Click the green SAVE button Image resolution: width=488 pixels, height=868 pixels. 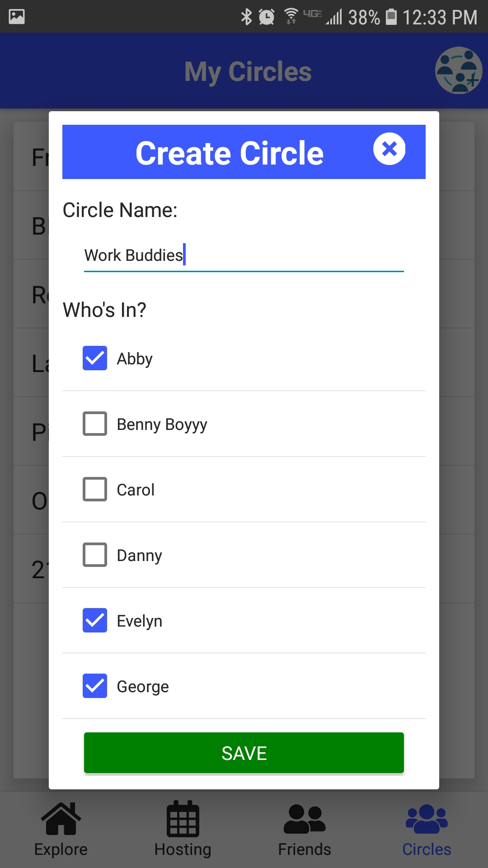tap(244, 753)
